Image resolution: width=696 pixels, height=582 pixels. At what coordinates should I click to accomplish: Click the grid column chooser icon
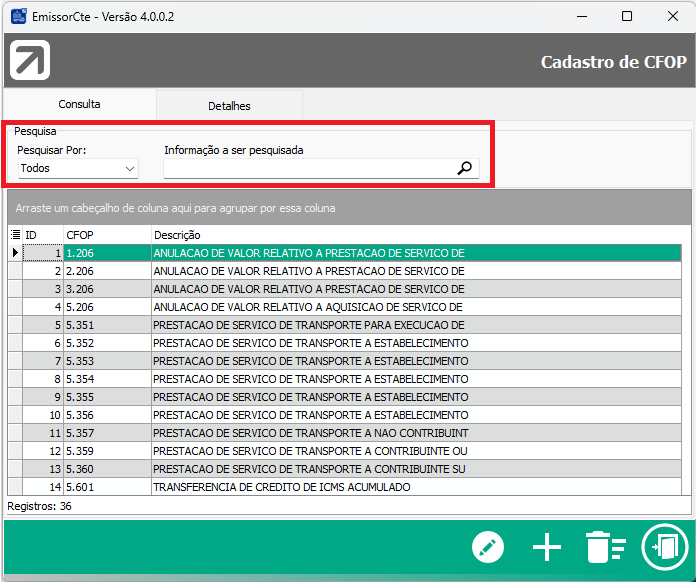pyautogui.click(x=15, y=235)
